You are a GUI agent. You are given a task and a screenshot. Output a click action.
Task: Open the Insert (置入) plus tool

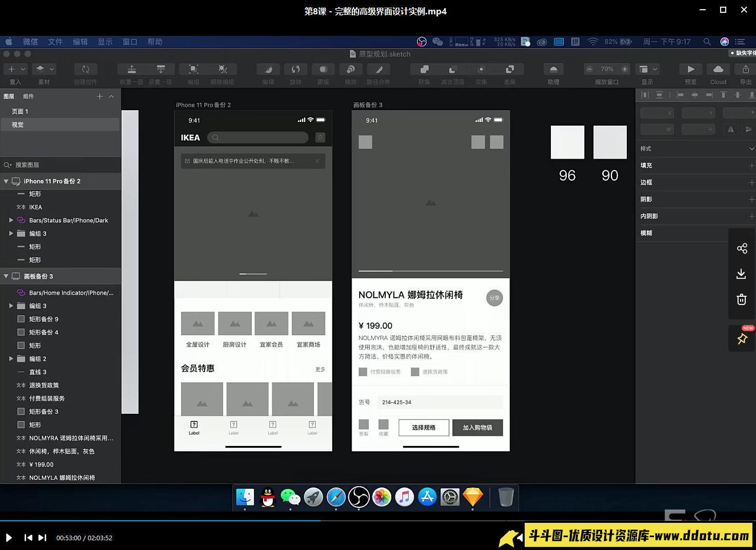(11, 69)
